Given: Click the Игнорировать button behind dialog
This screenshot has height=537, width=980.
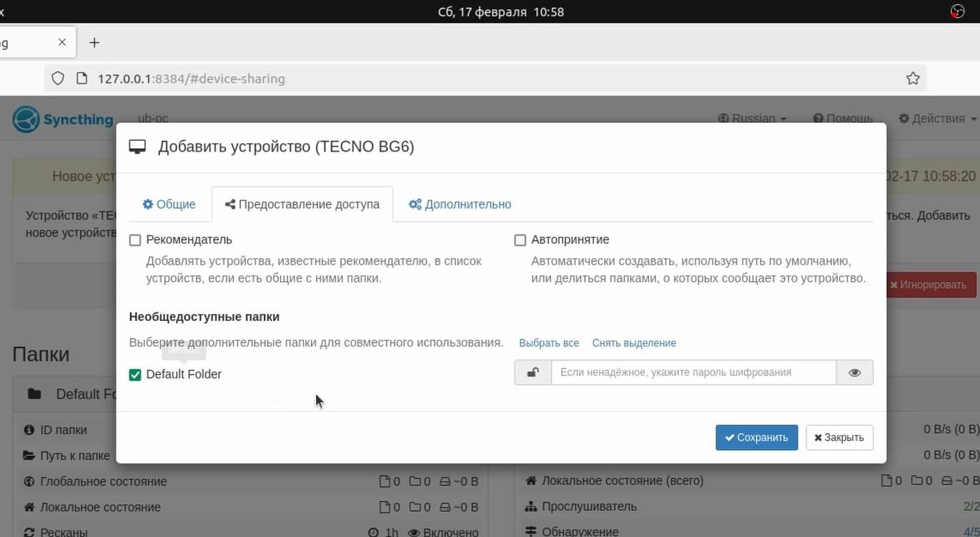Looking at the screenshot, I should tap(931, 285).
